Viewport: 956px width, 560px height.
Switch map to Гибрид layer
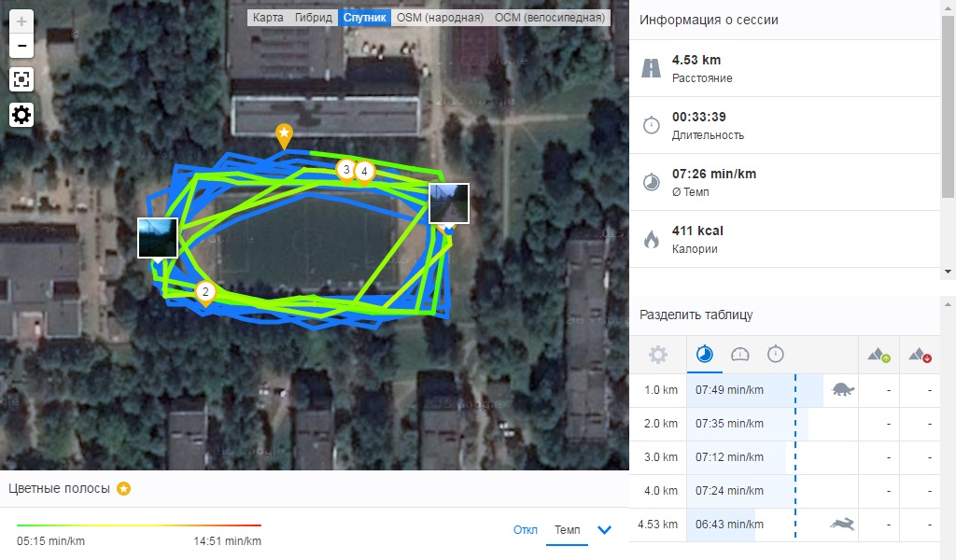coord(314,18)
